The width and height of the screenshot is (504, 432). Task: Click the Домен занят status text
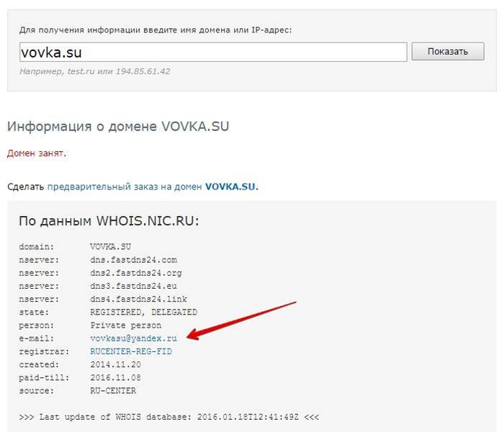click(x=36, y=153)
